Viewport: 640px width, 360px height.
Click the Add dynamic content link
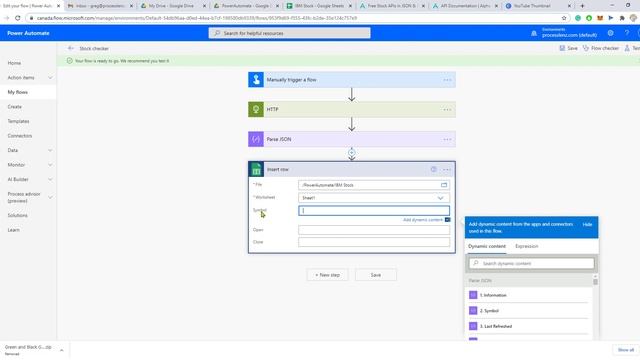(422, 220)
